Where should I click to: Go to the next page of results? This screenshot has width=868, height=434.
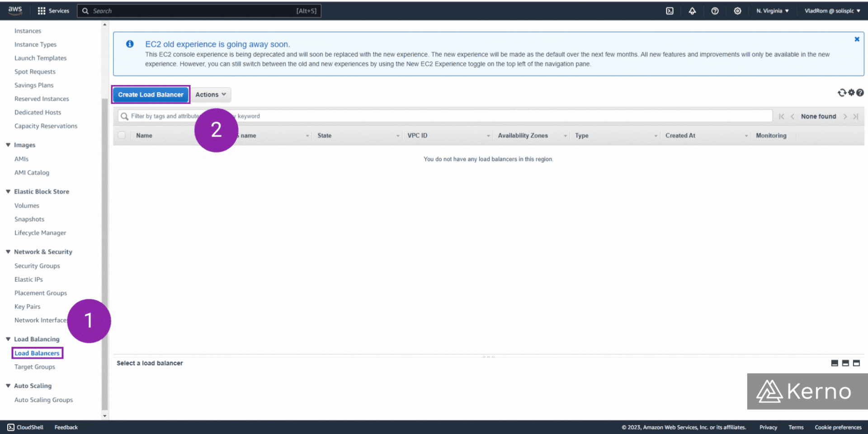[845, 117]
